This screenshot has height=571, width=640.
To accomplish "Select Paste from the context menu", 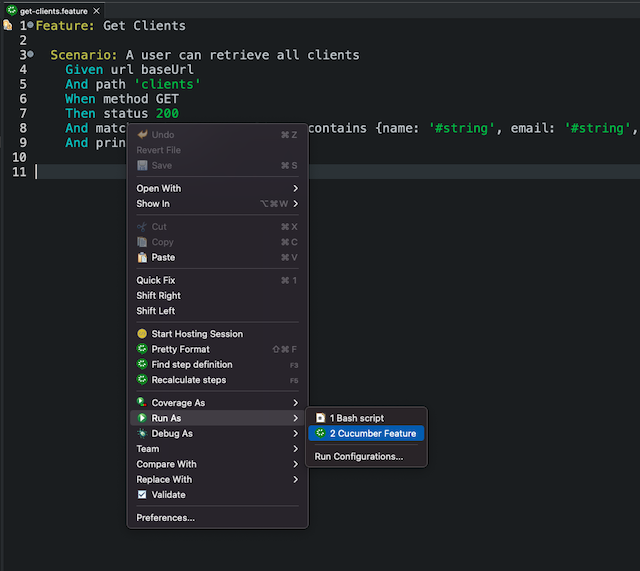I will pyautogui.click(x=217, y=258).
